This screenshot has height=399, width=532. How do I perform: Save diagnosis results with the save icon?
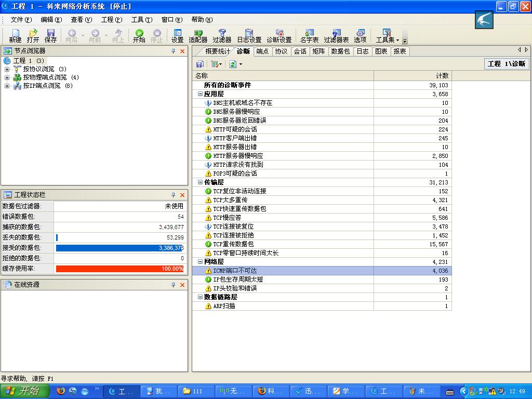(x=201, y=63)
